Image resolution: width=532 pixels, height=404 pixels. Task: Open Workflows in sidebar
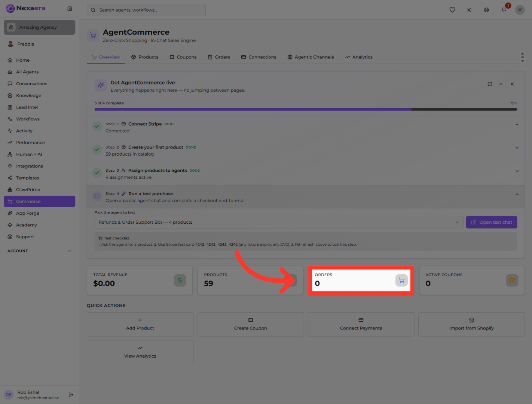coord(39,119)
